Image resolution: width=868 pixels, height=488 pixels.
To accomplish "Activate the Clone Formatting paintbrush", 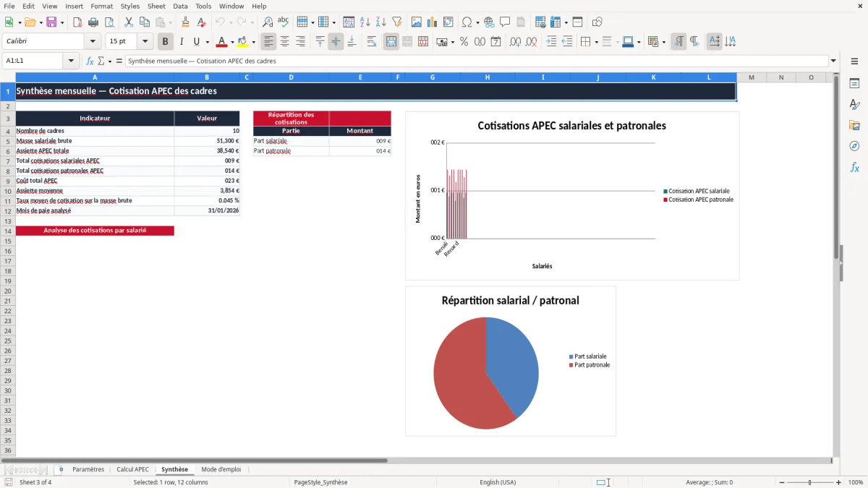I will click(185, 22).
